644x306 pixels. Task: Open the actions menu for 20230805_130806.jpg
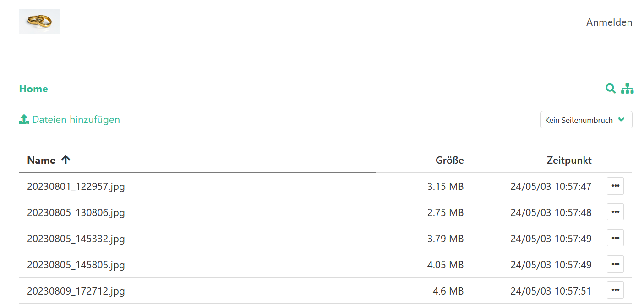615,211
